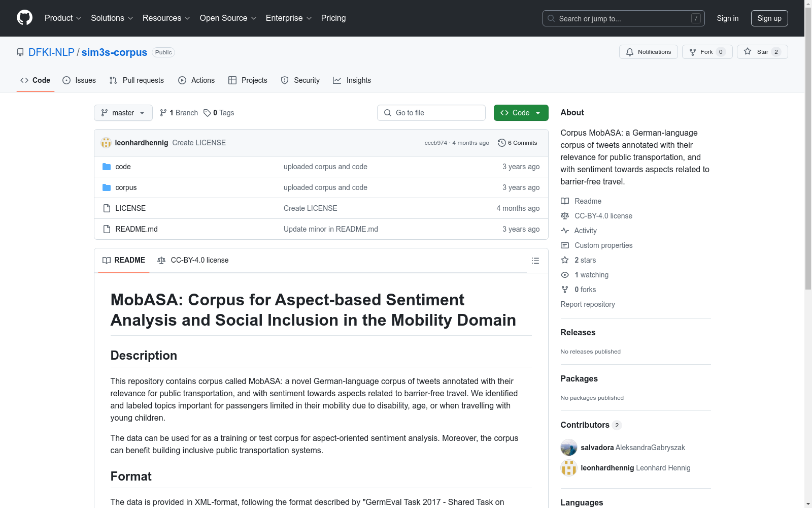Expand the Resources menu
812x508 pixels.
(x=166, y=18)
